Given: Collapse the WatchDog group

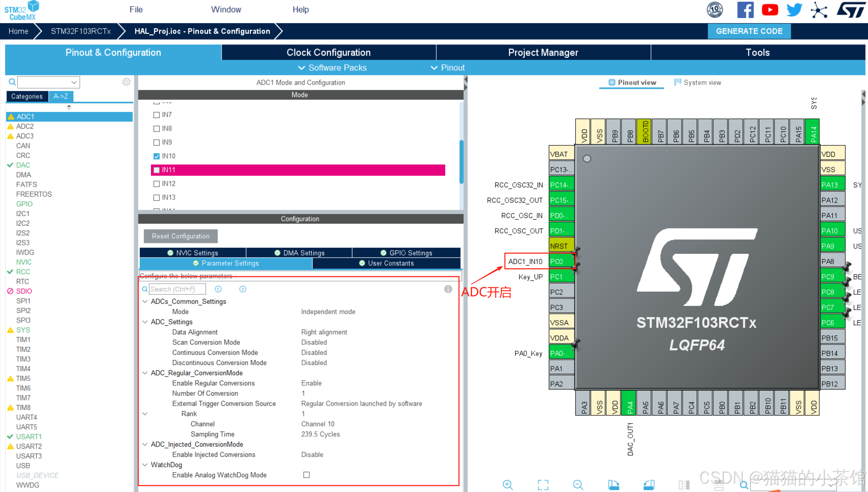Looking at the screenshot, I should click(x=145, y=465).
